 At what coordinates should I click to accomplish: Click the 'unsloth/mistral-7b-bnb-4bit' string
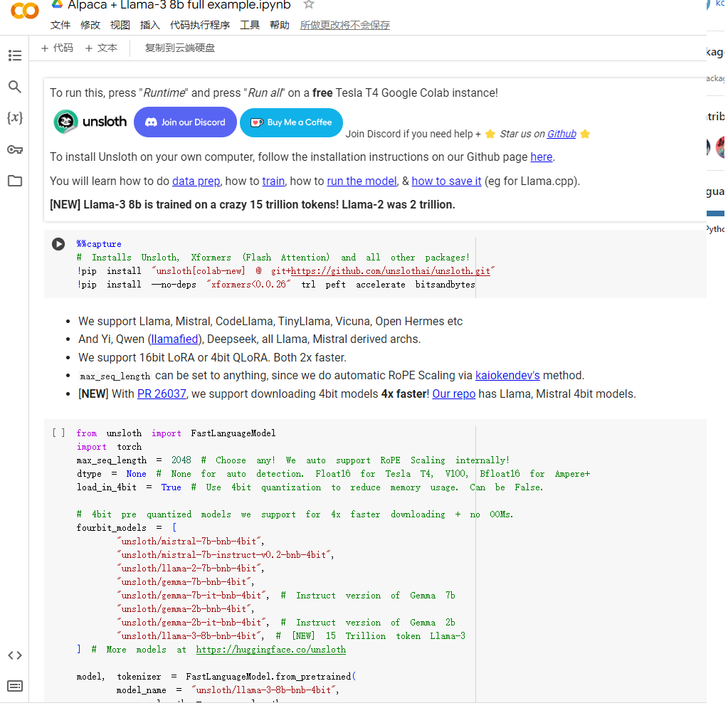pyautogui.click(x=190, y=542)
